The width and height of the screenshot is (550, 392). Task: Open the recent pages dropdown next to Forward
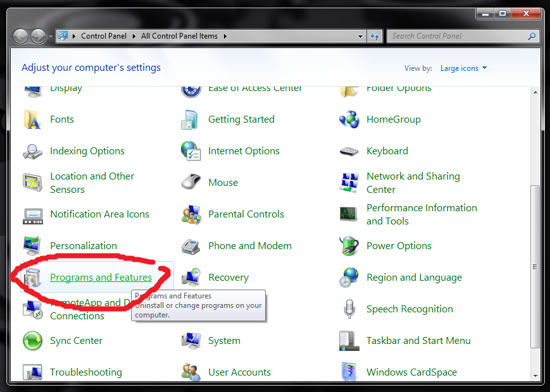(51, 37)
